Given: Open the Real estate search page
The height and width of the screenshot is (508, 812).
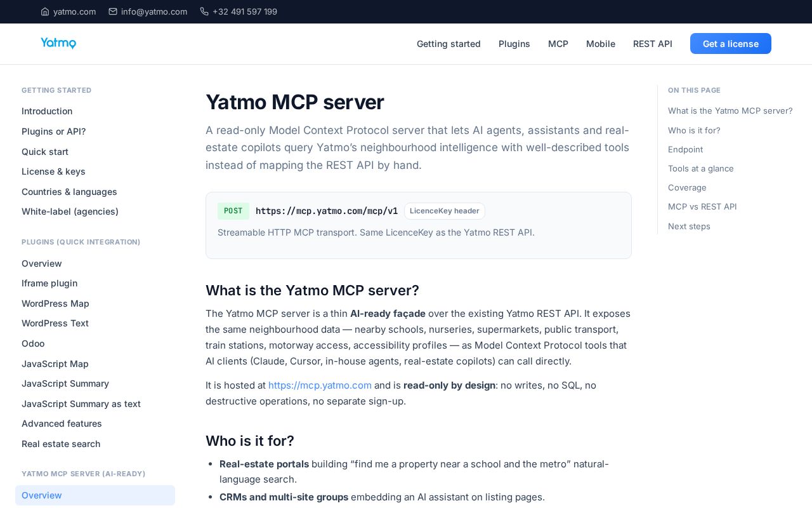Looking at the screenshot, I should (61, 444).
